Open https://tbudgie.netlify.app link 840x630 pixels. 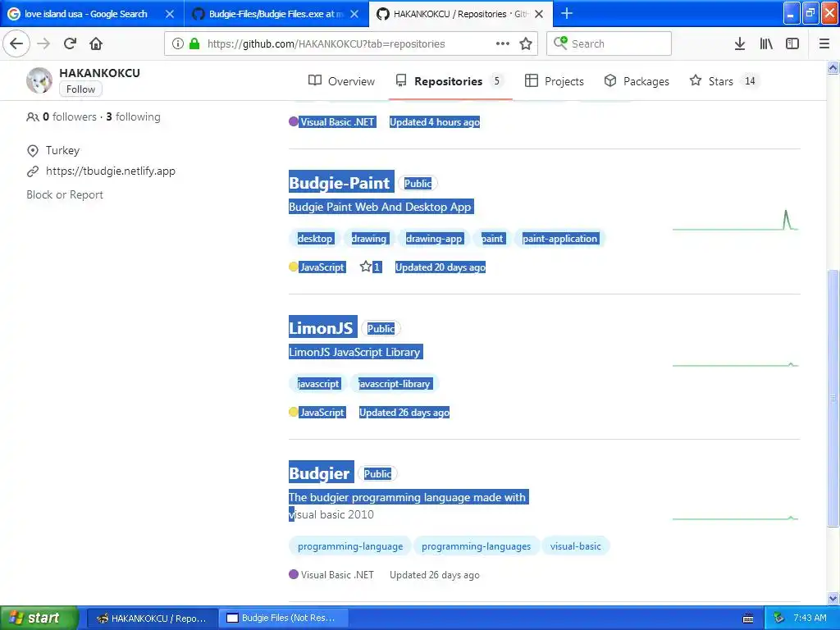(111, 171)
